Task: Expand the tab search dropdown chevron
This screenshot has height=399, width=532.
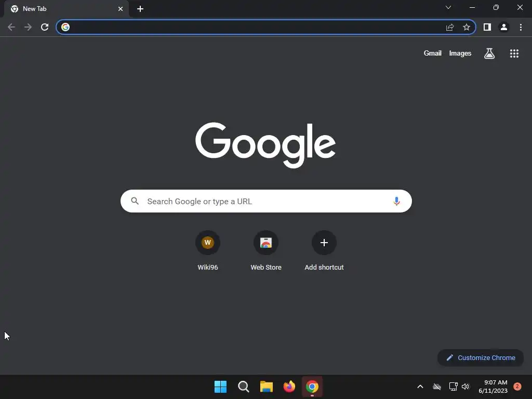Action: pyautogui.click(x=448, y=7)
